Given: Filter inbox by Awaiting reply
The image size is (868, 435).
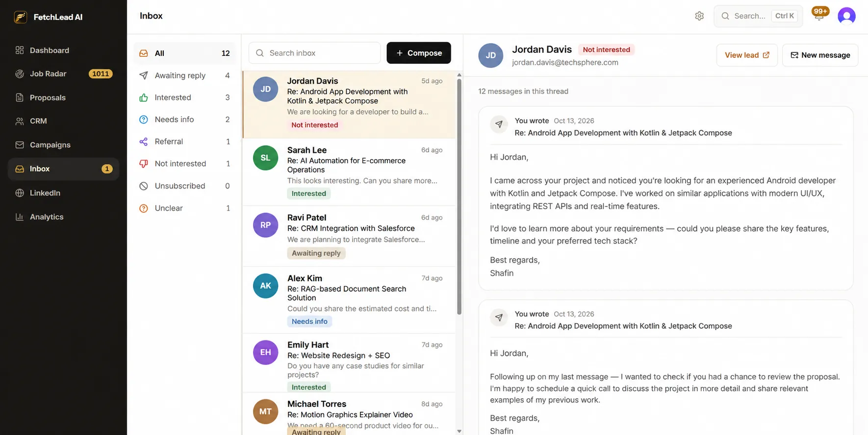Looking at the screenshot, I should point(184,75).
